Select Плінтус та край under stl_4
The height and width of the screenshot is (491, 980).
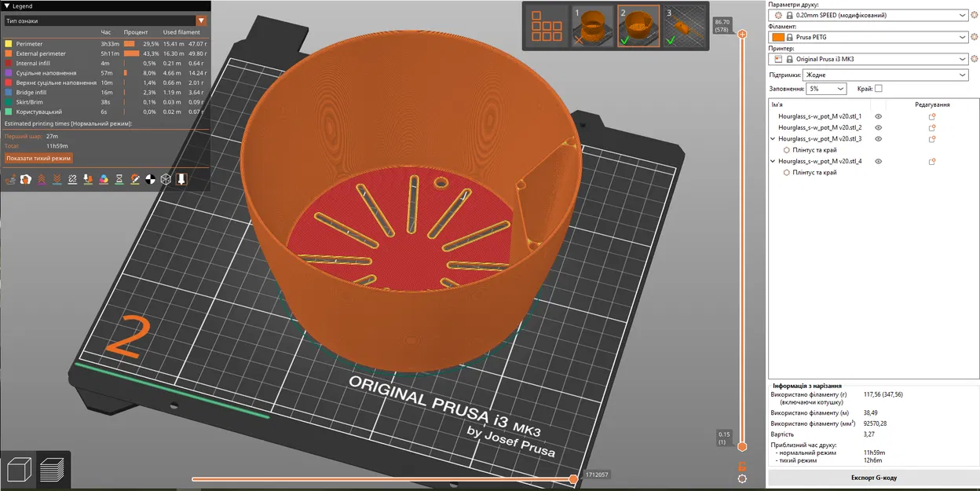[814, 172]
